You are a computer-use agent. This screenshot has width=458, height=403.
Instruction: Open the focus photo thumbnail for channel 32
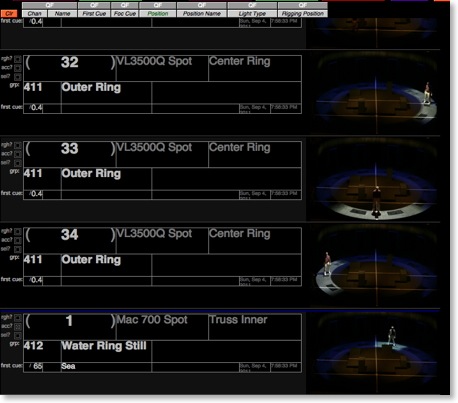coord(377,93)
